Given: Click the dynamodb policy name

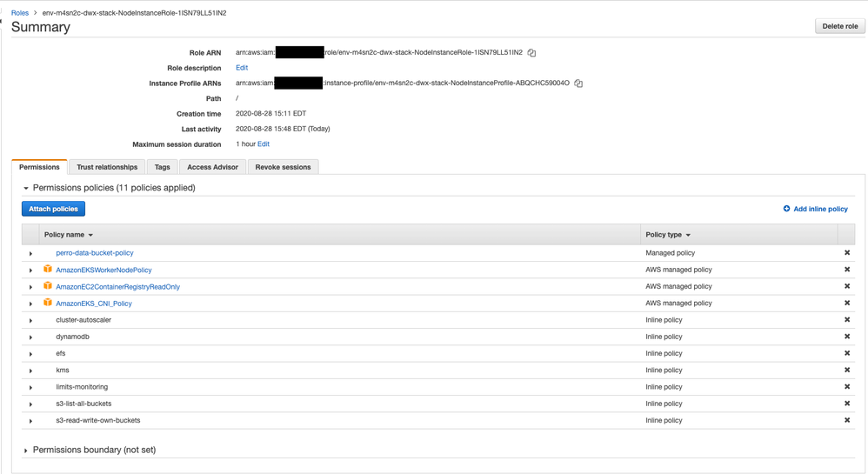Looking at the screenshot, I should [72, 336].
